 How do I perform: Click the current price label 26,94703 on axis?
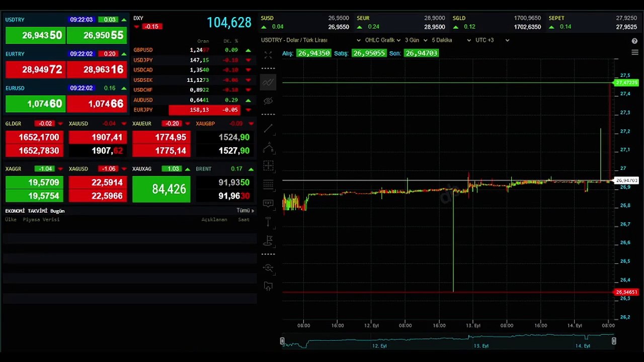click(626, 180)
